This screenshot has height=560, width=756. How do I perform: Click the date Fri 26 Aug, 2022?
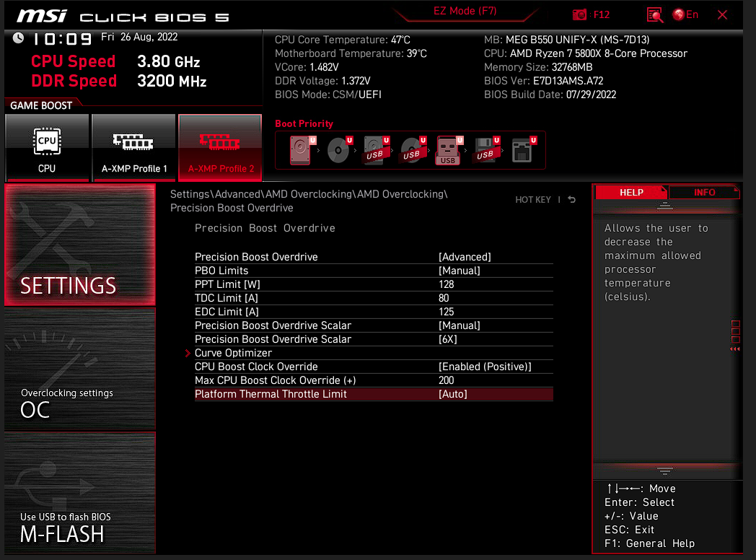[x=139, y=37]
